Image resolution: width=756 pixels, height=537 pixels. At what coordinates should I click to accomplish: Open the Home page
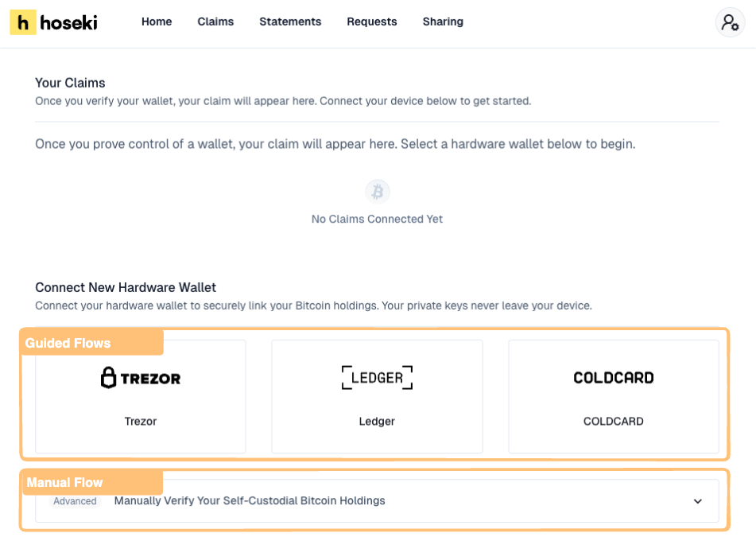tap(157, 22)
